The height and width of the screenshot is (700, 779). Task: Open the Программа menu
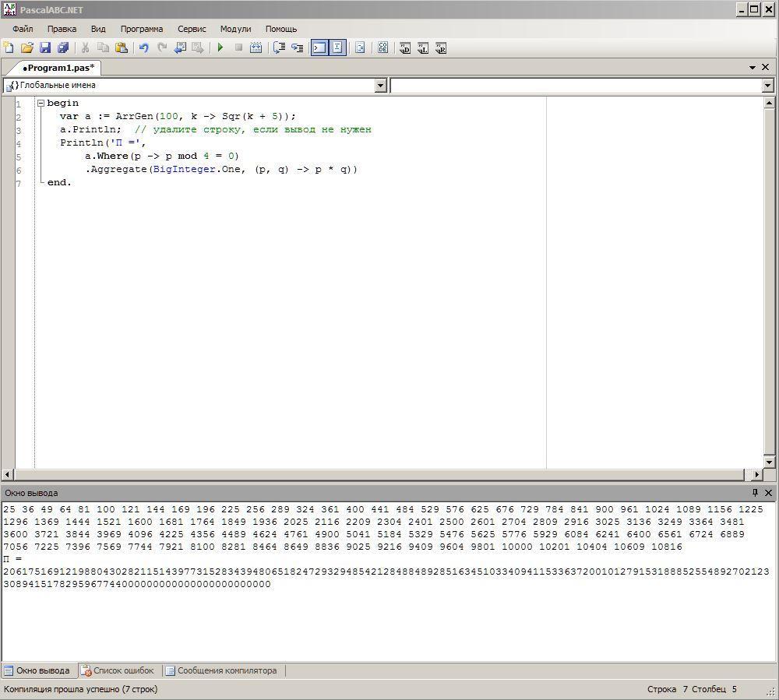point(142,29)
